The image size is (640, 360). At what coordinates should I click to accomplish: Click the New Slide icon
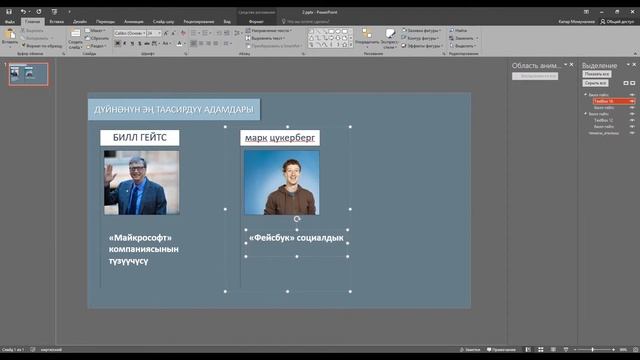[x=75, y=33]
